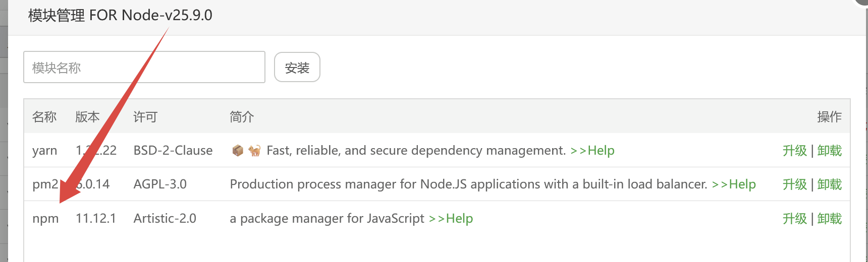Click 卸载 to uninstall yarn
This screenshot has width=868, height=262.
tap(830, 150)
